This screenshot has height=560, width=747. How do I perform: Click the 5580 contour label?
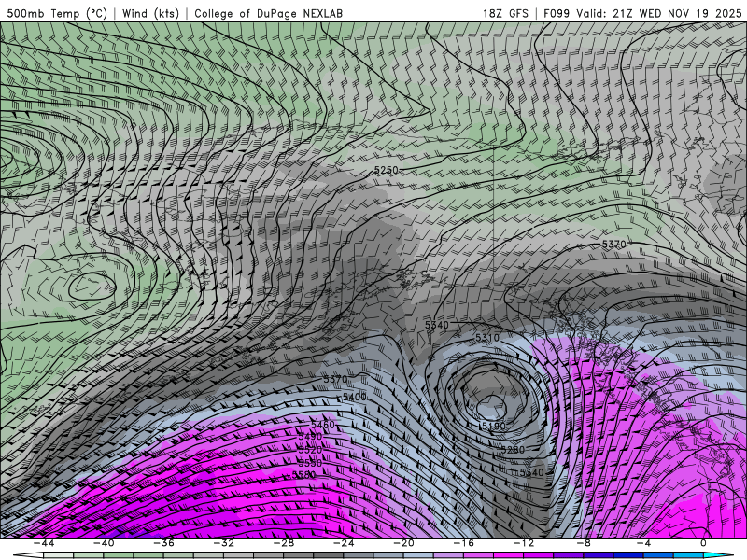304,475
